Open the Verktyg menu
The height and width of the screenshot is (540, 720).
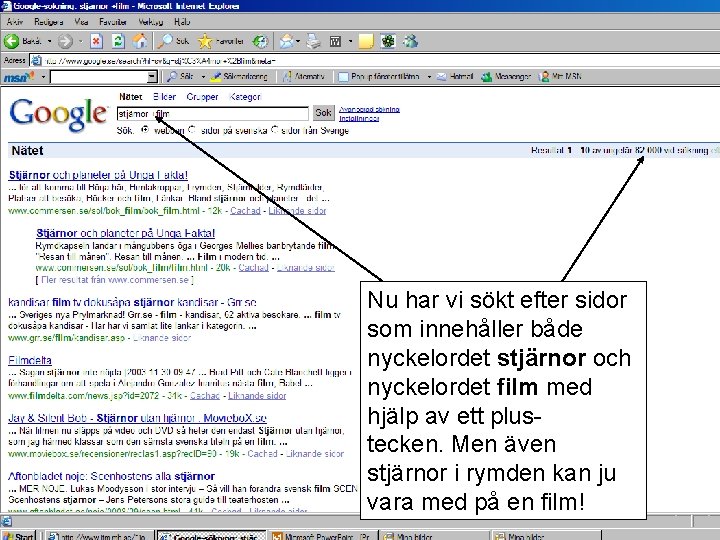(x=150, y=22)
